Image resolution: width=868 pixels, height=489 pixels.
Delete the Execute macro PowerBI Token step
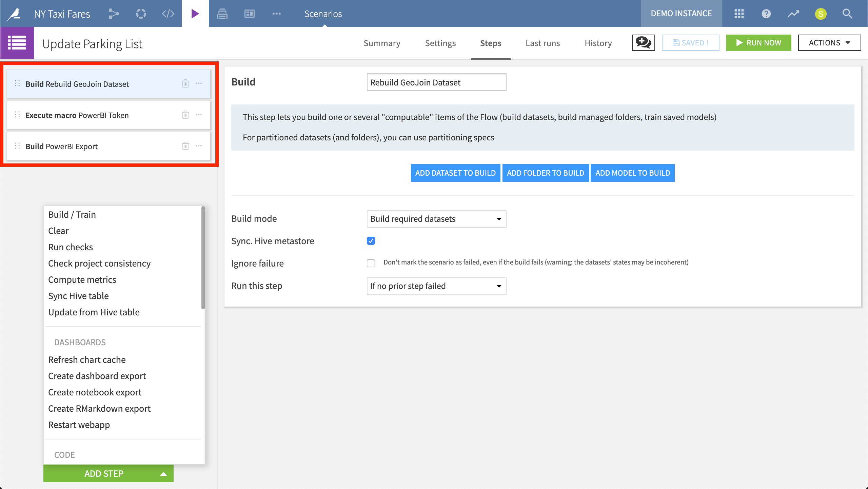tap(185, 115)
